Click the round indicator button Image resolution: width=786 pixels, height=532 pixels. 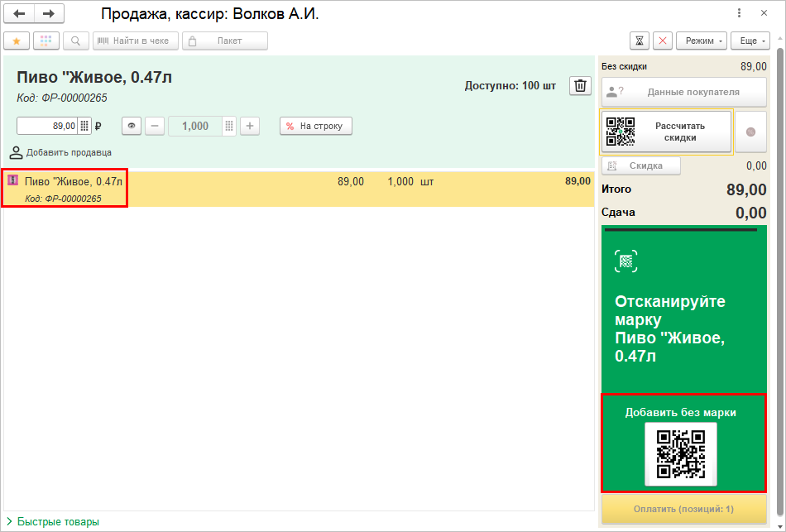click(x=750, y=132)
